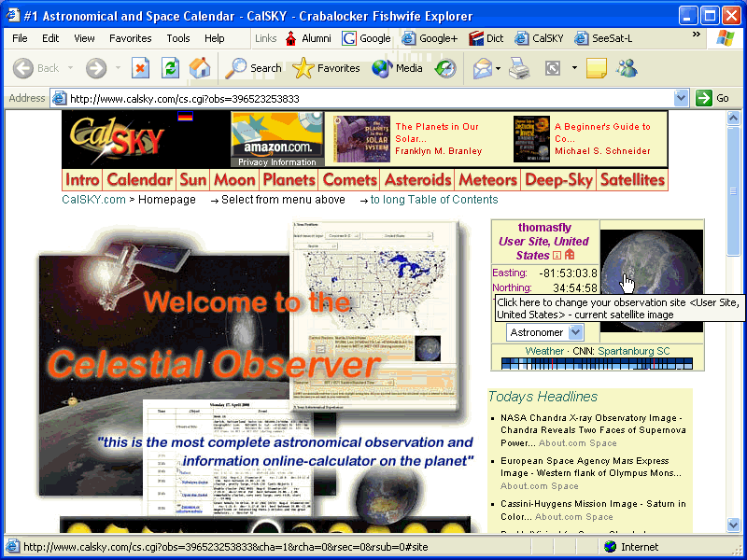Open the Mail button dropdown arrow

499,68
